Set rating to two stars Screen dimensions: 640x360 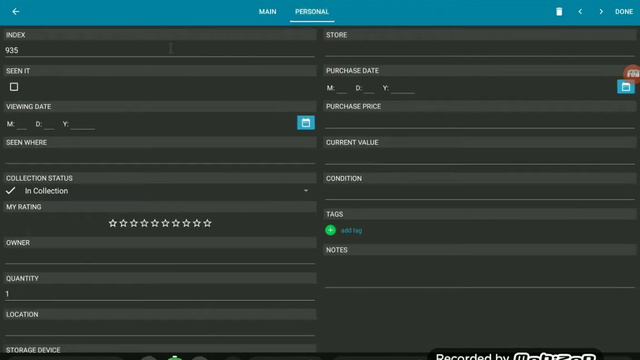[123, 223]
